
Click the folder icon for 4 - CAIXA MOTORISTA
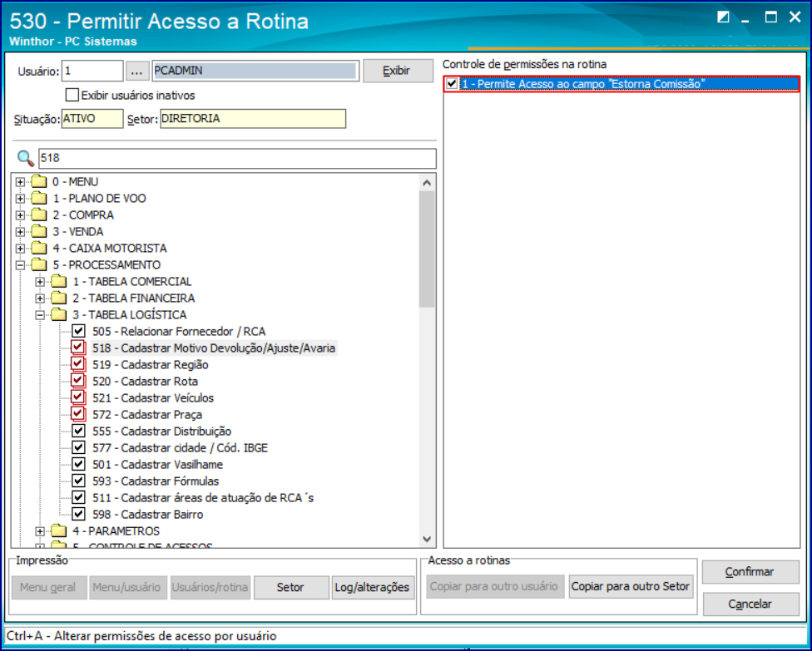(x=39, y=248)
